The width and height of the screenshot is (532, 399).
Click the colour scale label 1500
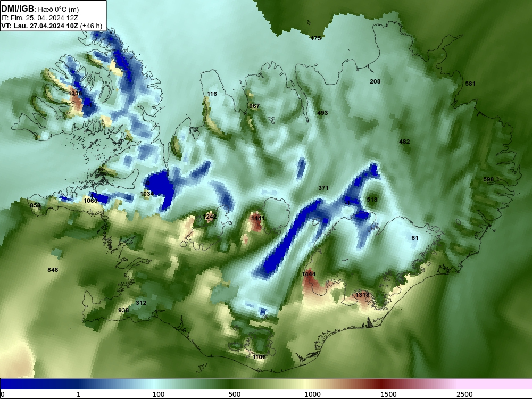(388, 394)
